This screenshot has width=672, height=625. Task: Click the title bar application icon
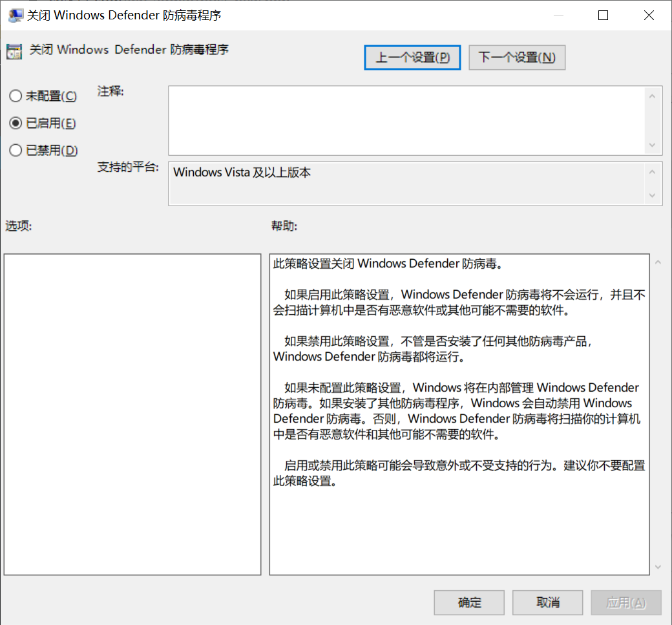(x=16, y=16)
